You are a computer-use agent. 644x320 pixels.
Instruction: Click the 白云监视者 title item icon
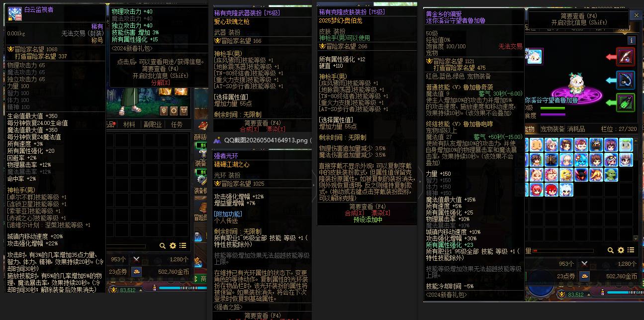(x=15, y=14)
